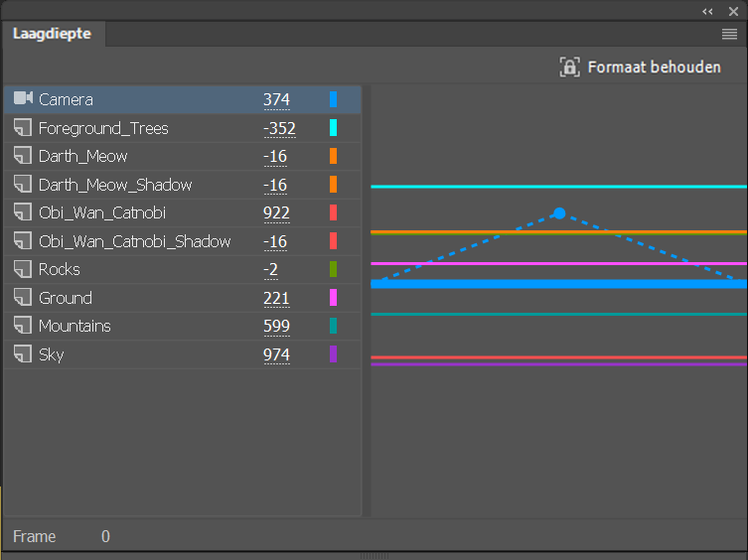Click the magenta Ground color swatch

pos(334,298)
